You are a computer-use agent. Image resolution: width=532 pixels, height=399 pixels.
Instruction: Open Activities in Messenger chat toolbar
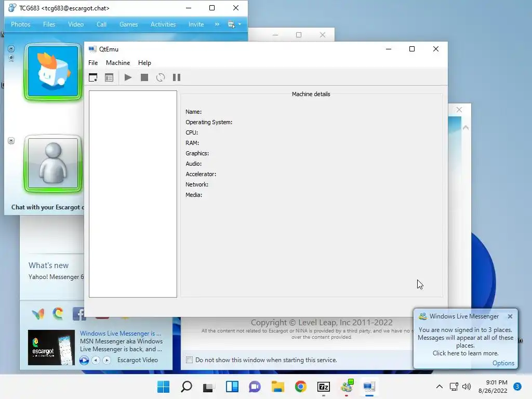coord(163,24)
